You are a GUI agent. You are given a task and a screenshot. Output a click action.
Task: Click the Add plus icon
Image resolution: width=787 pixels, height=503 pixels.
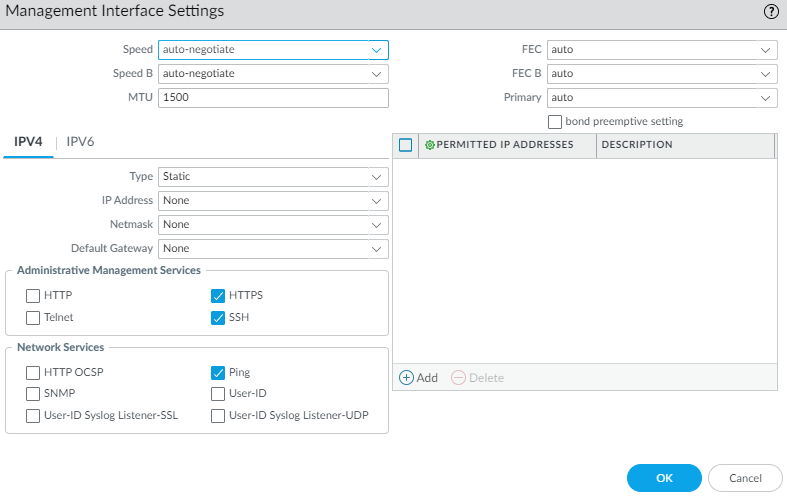(x=406, y=378)
